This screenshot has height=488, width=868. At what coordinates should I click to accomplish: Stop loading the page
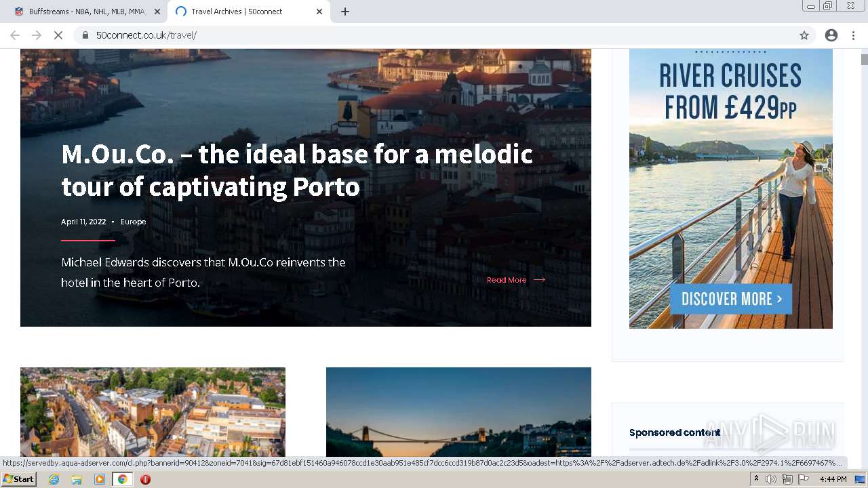click(x=58, y=35)
